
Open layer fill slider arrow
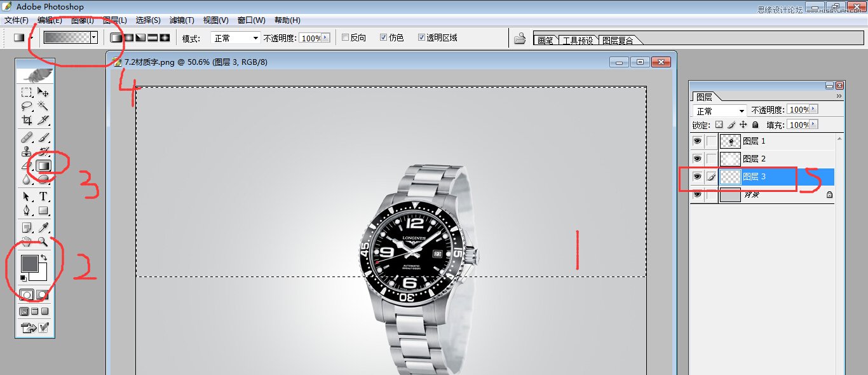tap(814, 125)
